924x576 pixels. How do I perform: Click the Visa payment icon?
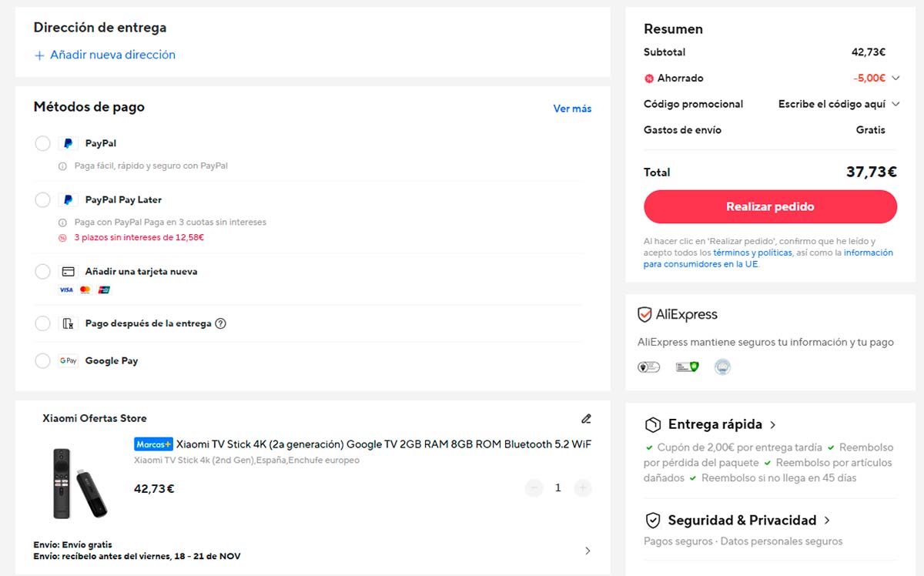(x=65, y=290)
